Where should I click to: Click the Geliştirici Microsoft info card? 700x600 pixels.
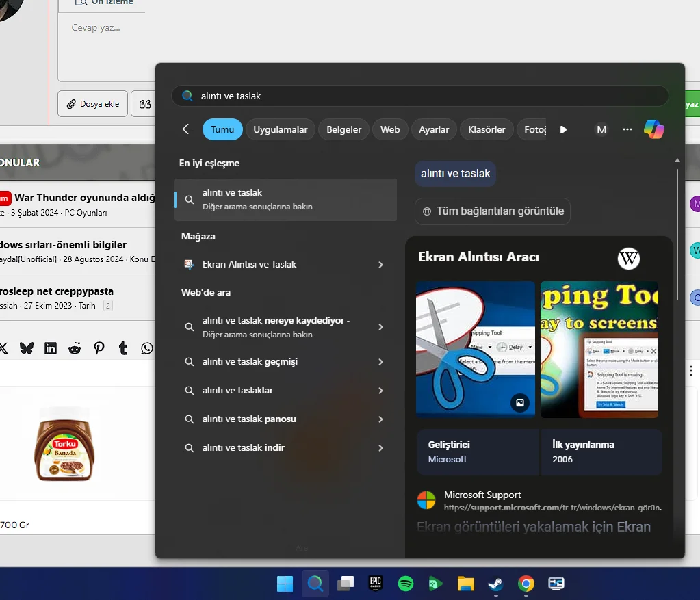pos(478,452)
